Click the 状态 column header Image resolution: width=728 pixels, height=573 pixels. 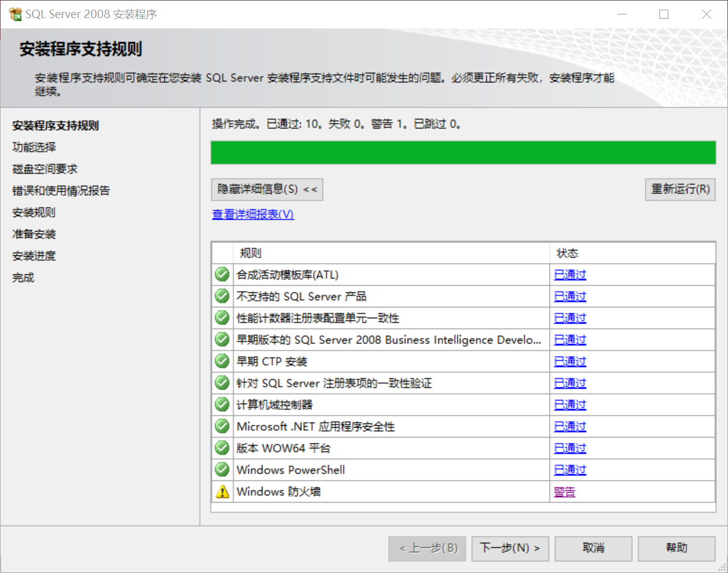point(567,252)
